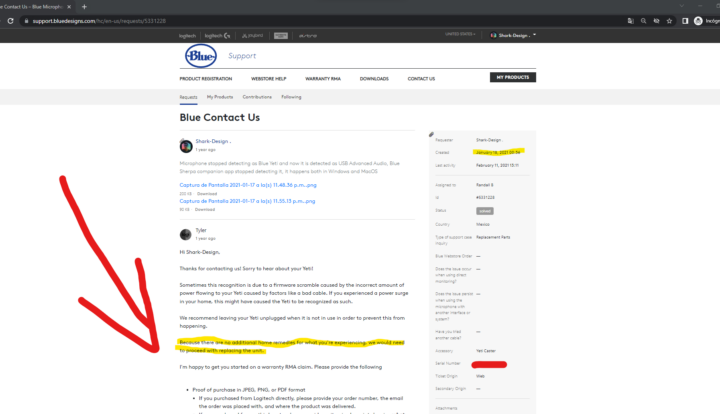This screenshot has width=720, height=414.
Task: Click the Yeti Caster accessory value
Action: pos(486,351)
